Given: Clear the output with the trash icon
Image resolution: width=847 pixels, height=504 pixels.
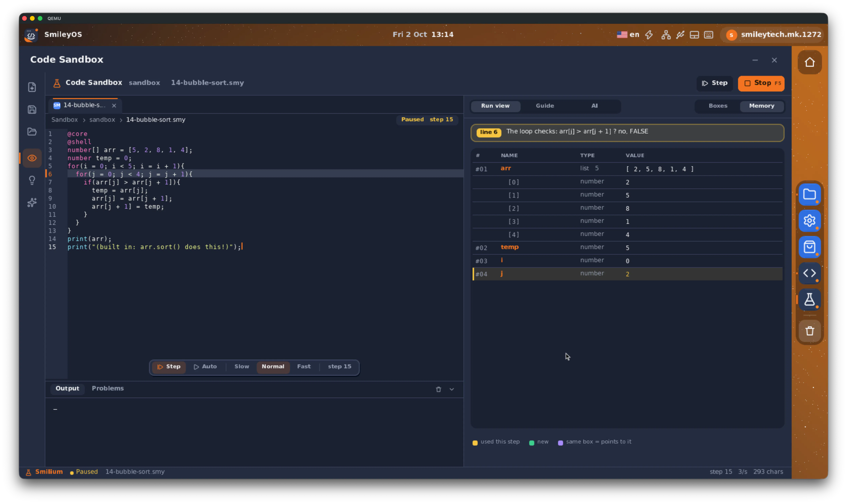Looking at the screenshot, I should click(x=438, y=389).
